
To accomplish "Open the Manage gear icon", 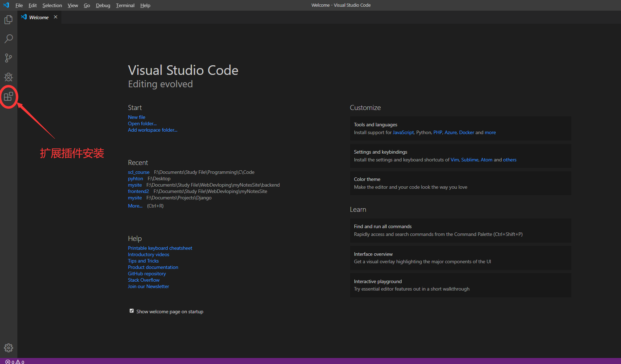I will coord(9,348).
